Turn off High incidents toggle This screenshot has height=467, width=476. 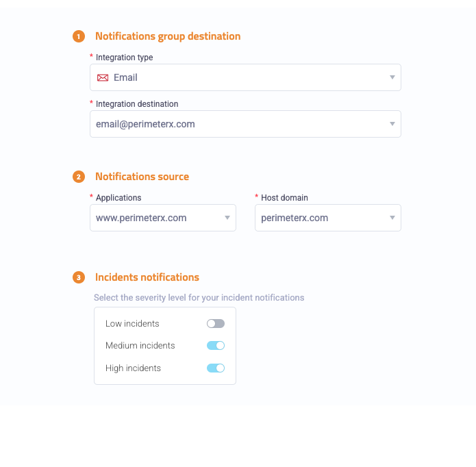[x=216, y=368]
